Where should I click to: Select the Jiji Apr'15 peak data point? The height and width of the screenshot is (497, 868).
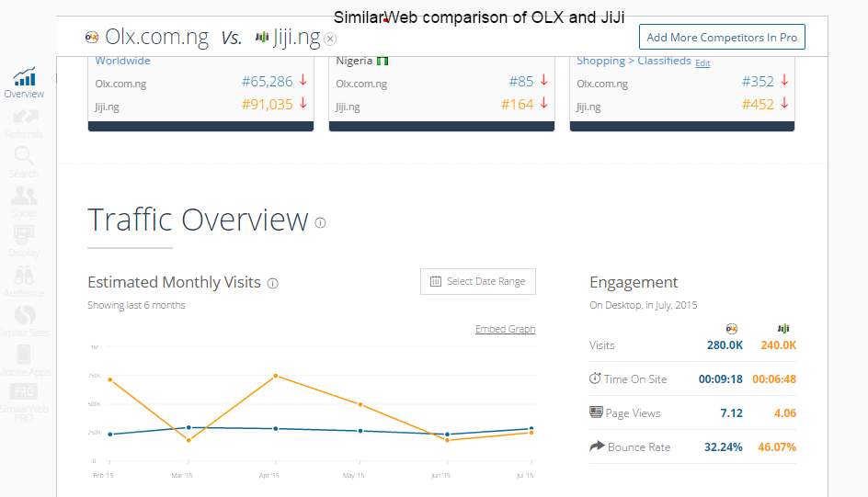pos(276,376)
